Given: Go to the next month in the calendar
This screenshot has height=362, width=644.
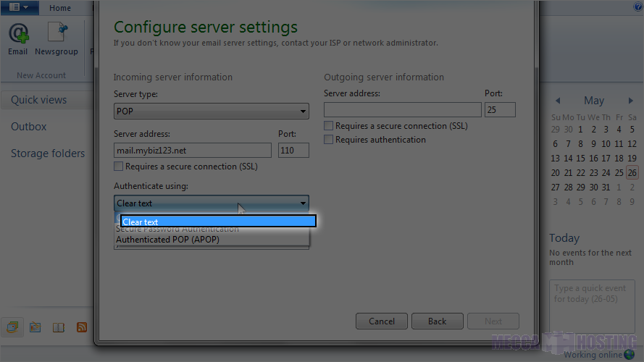Looking at the screenshot, I should [631, 101].
